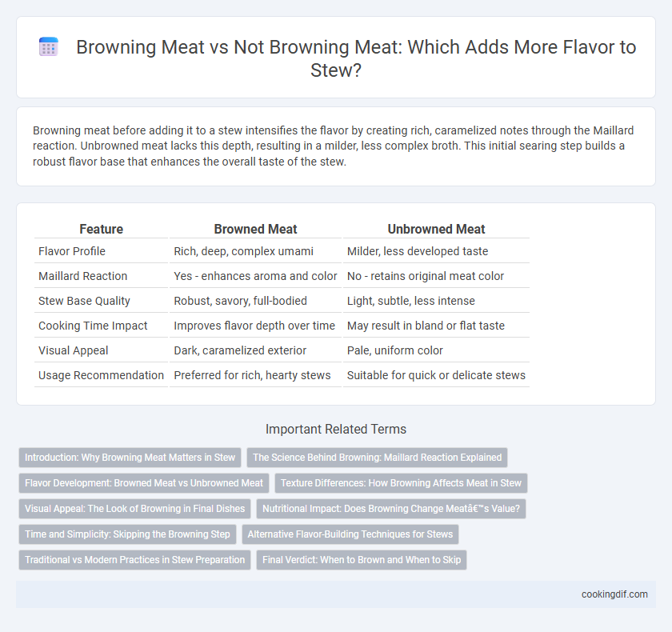Select the 'Flavor Profile' row label
The image size is (672, 632).
click(x=71, y=251)
